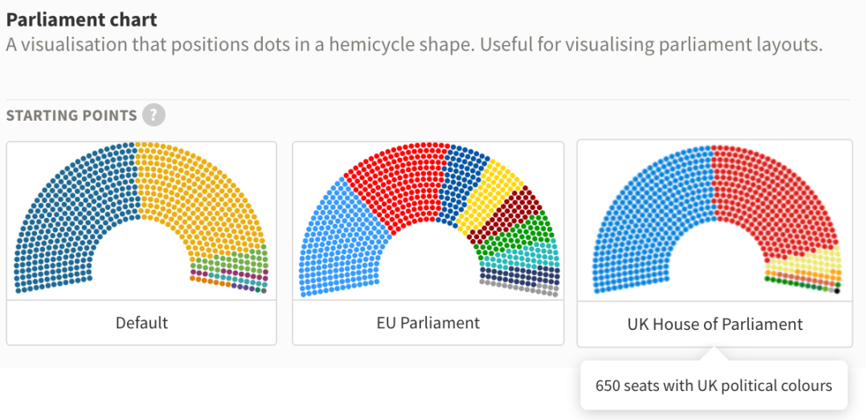Click the Default label below the chart
The width and height of the screenshot is (868, 420).
coord(141,323)
